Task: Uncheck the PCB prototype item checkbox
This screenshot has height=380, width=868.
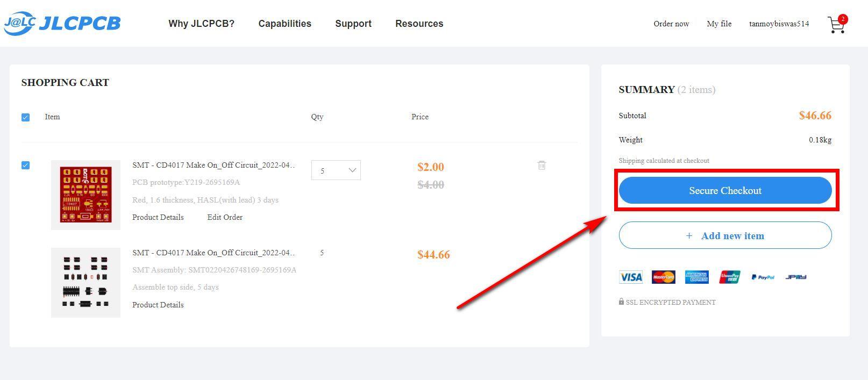Action: (x=25, y=165)
